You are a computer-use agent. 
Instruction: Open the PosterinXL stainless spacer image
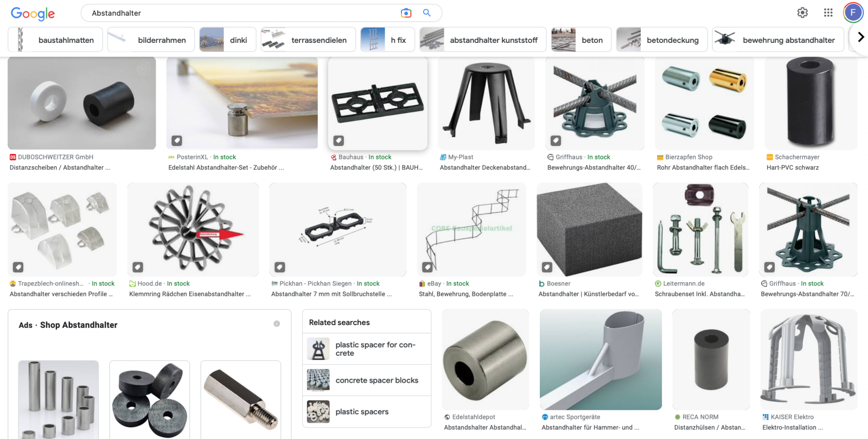[x=242, y=103]
